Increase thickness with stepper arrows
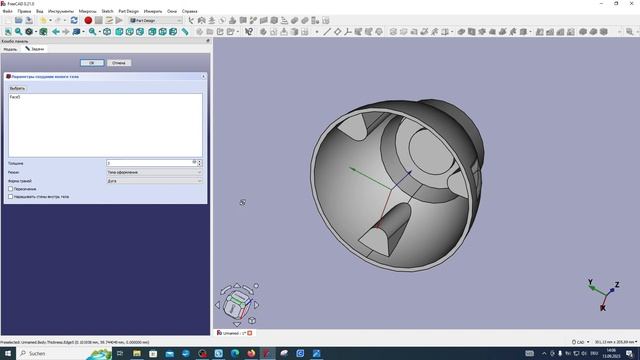This screenshot has height=360, width=640. pos(200,162)
